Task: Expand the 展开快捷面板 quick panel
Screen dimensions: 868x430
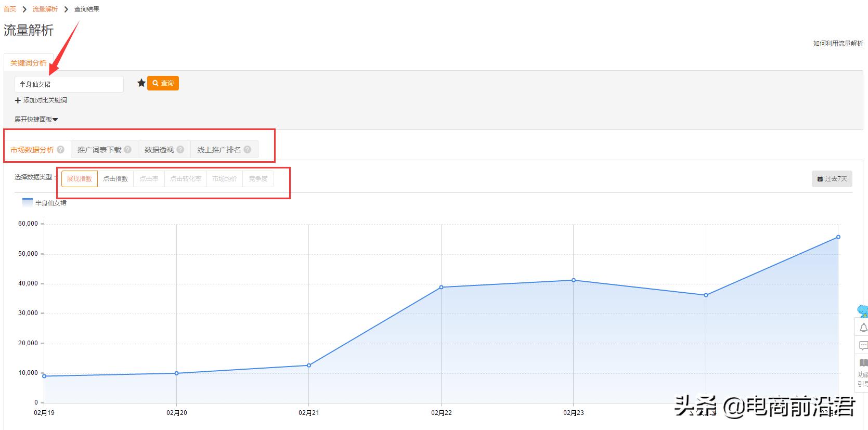Action: click(36, 120)
